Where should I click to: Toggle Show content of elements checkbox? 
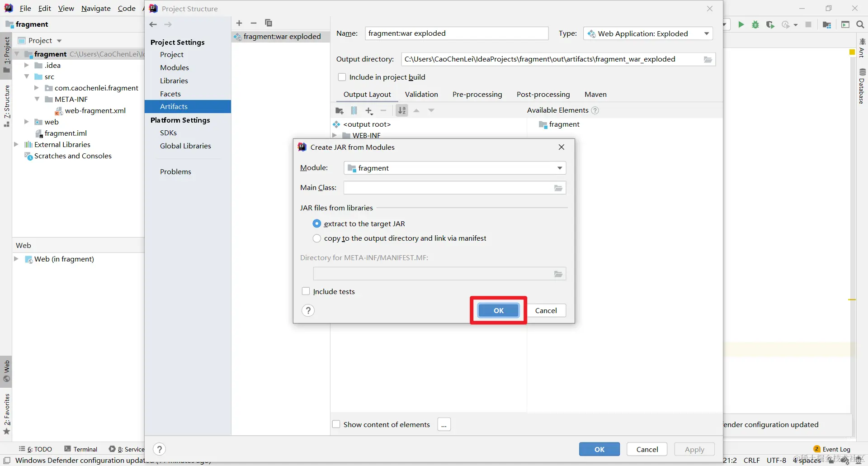click(x=336, y=424)
